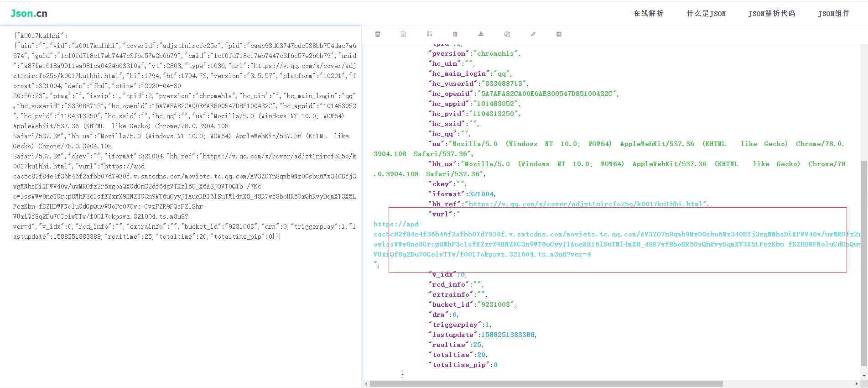Click the vertical scrollbar of parsed output

864,262
